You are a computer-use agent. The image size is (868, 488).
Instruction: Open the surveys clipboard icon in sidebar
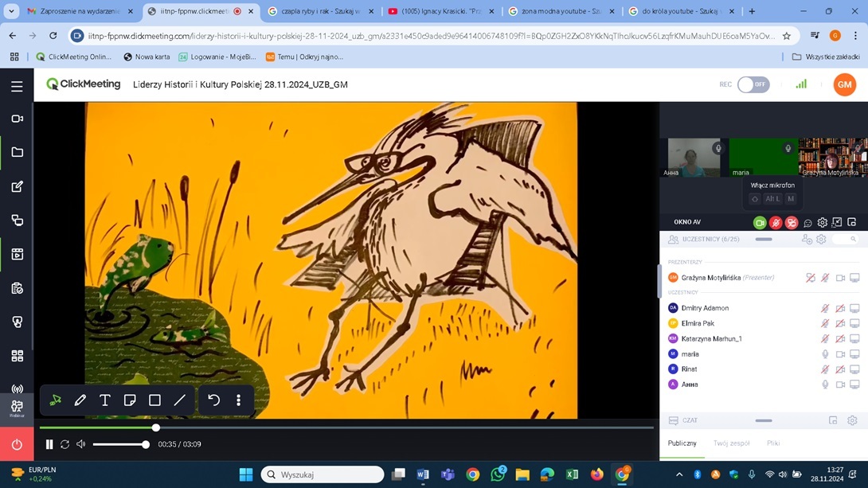coord(17,288)
